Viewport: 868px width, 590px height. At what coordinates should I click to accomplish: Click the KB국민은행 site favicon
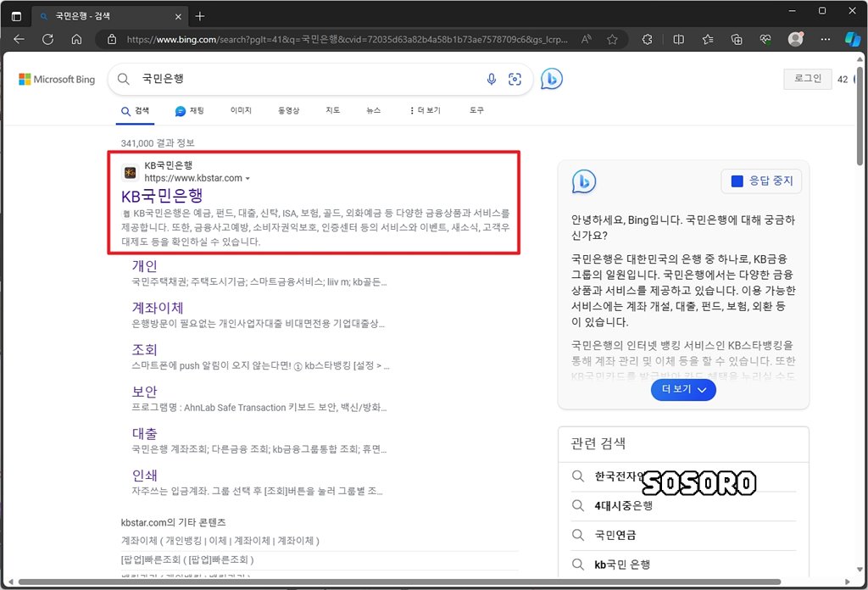(130, 173)
